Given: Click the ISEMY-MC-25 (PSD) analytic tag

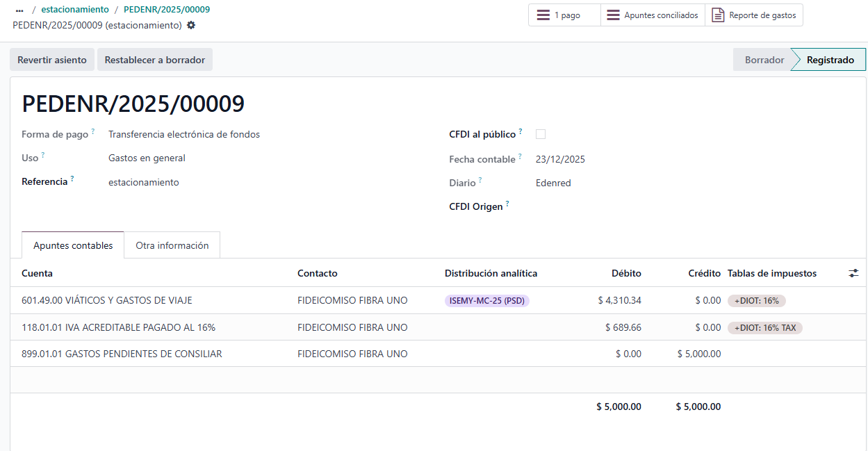Looking at the screenshot, I should 486,301.
